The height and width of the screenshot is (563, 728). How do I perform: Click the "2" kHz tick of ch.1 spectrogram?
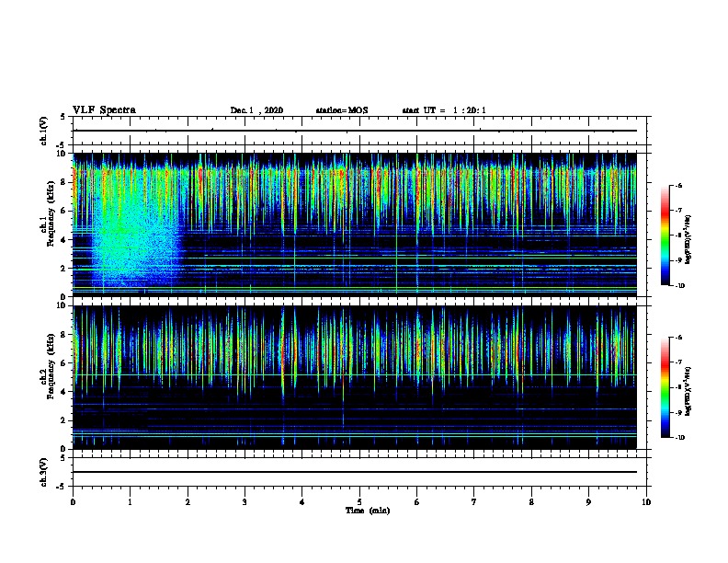(63, 269)
